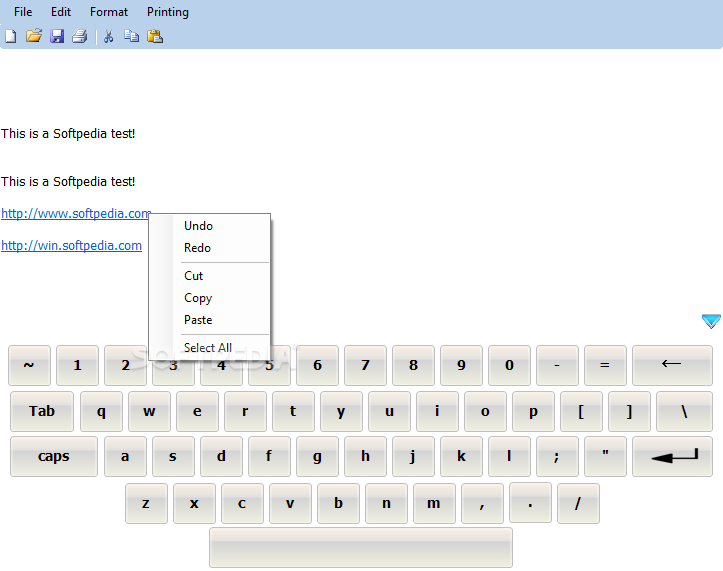Follow the http://www.softpedia.com link
Image resolution: width=723 pixels, height=571 pixels.
[x=76, y=214]
